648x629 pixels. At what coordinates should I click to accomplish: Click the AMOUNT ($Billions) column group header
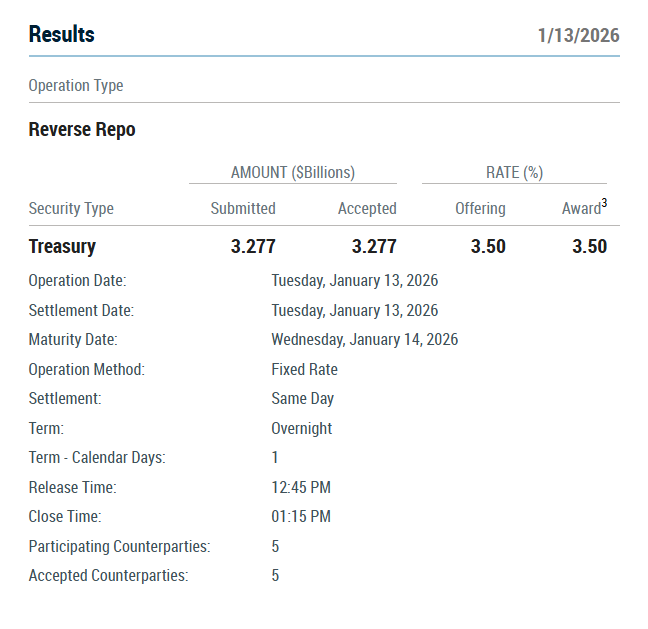[293, 173]
